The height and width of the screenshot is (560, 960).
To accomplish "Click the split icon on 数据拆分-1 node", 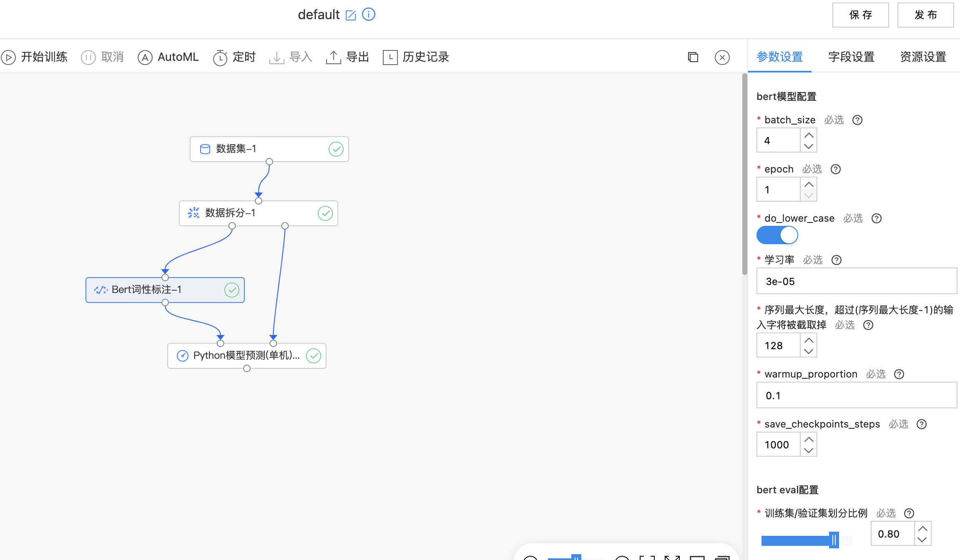I will (x=194, y=213).
